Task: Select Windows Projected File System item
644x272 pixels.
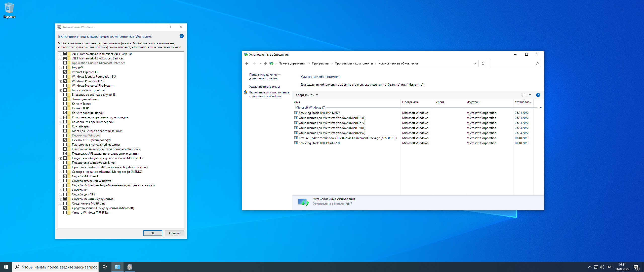Action: 93,86
